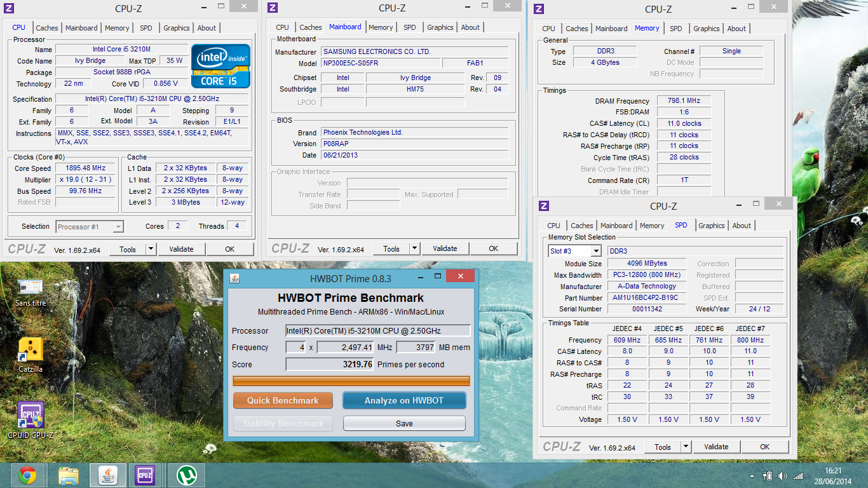The width and height of the screenshot is (868, 488).
Task: Click Tools button in Mainboard window
Action: click(x=391, y=248)
